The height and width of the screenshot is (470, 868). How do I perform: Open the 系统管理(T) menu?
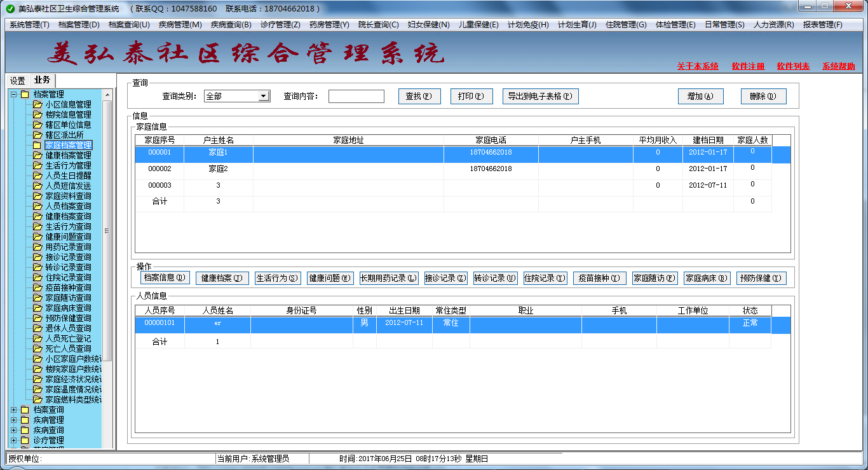click(x=29, y=25)
